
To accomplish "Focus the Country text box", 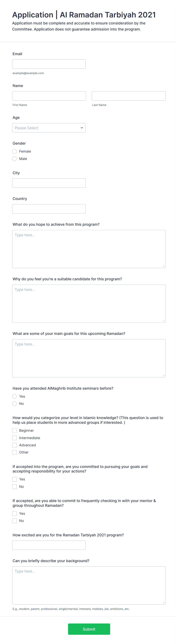I will point(49,209).
